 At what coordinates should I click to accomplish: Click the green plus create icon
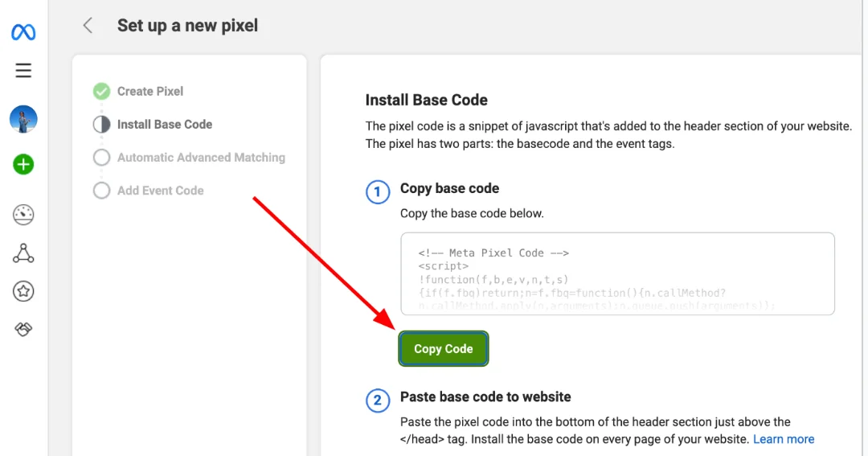[x=23, y=165]
